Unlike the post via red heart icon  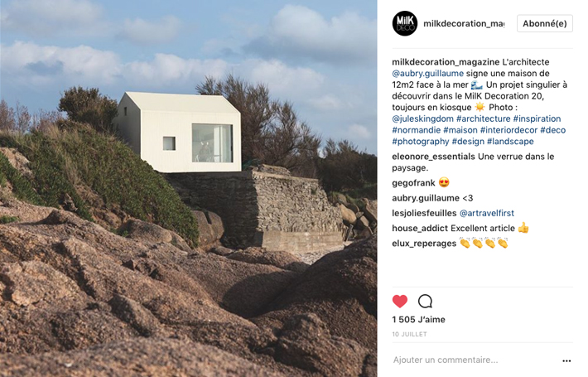coord(400,302)
